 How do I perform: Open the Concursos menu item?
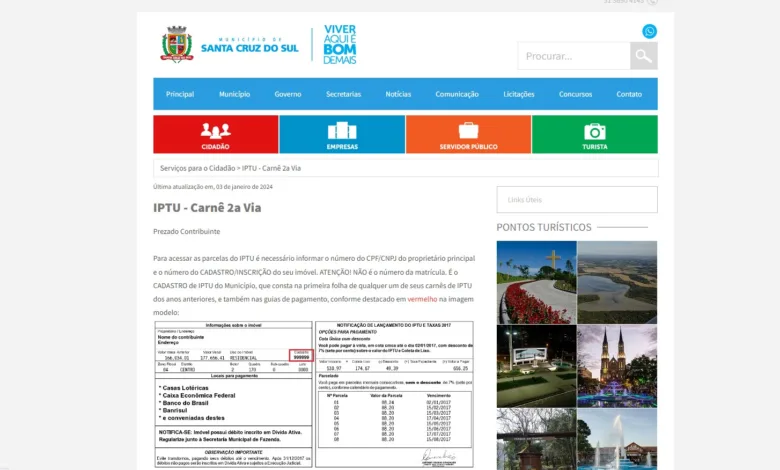click(575, 94)
